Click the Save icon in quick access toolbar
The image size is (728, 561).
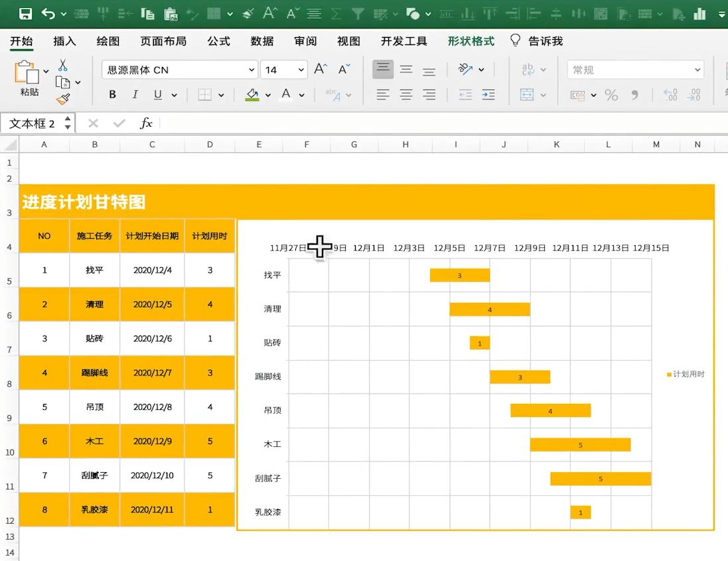point(25,13)
